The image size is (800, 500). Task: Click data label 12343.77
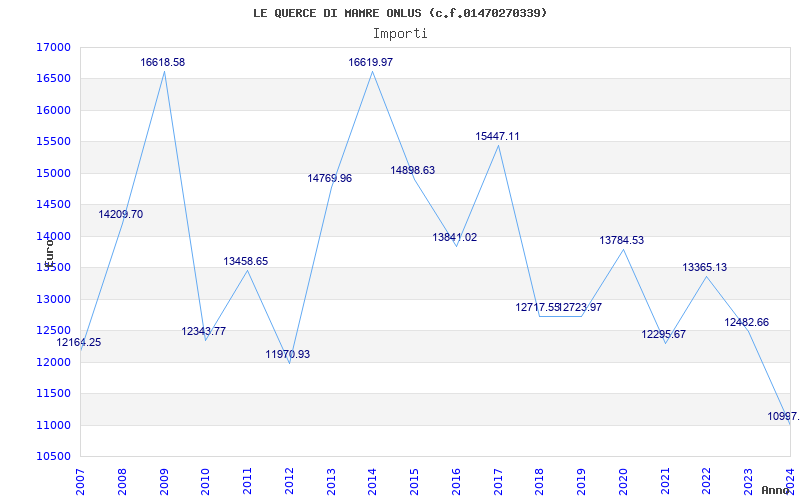(x=204, y=331)
